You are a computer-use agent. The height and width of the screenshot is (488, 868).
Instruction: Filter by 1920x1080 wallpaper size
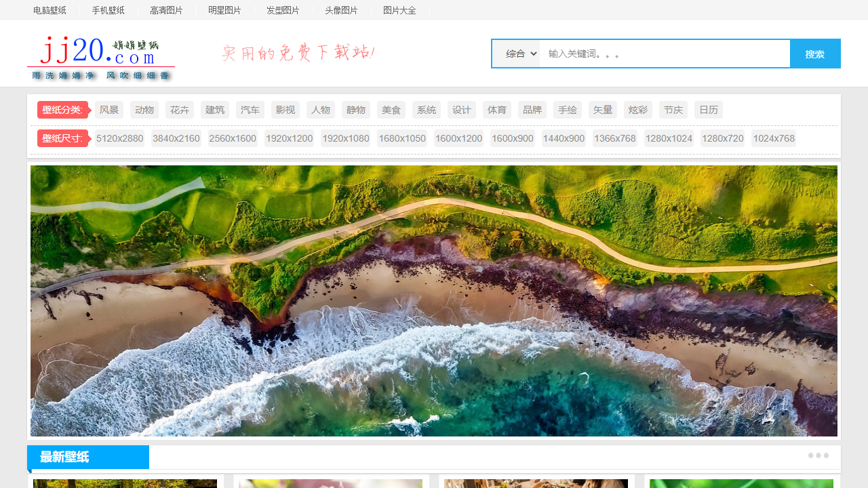(346, 138)
